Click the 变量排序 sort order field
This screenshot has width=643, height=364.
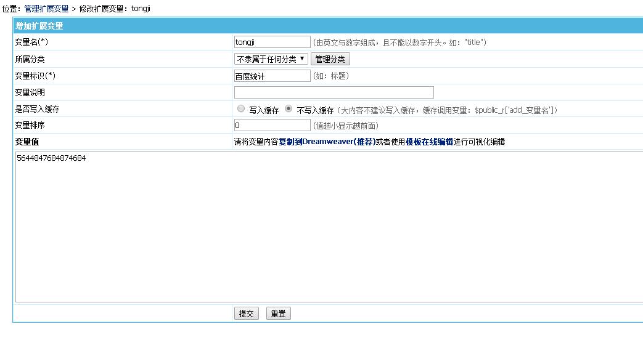(271, 124)
